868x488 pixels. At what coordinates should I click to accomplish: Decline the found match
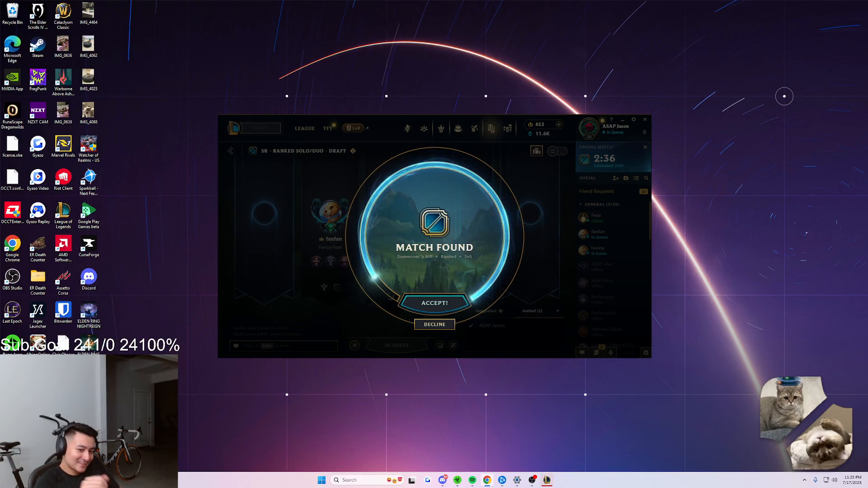click(x=434, y=324)
